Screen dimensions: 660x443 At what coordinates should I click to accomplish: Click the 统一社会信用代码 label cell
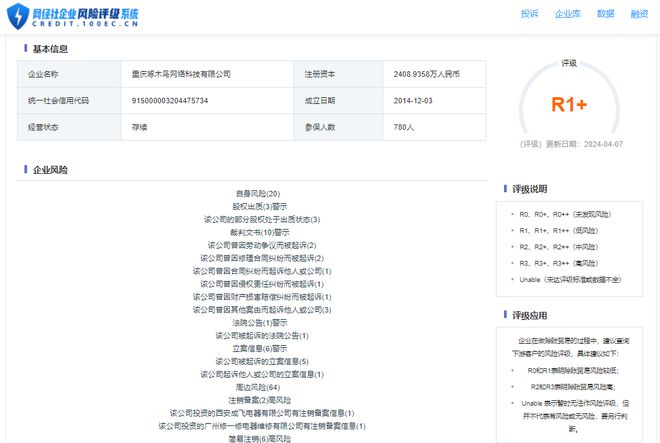[x=69, y=101]
